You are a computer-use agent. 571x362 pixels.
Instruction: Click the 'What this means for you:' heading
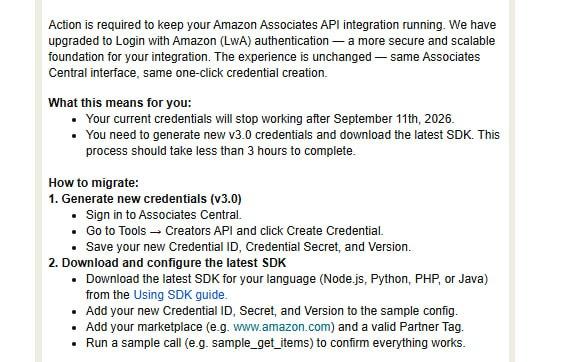click(120, 103)
